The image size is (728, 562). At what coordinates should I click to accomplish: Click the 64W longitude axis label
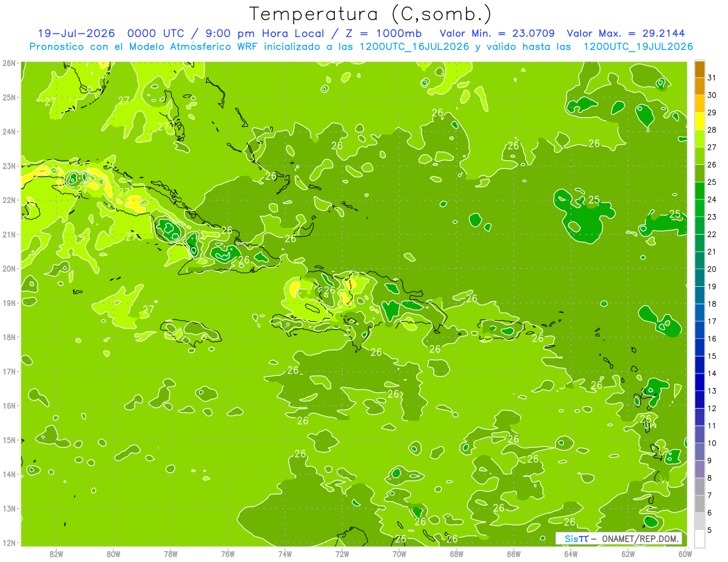(x=571, y=554)
